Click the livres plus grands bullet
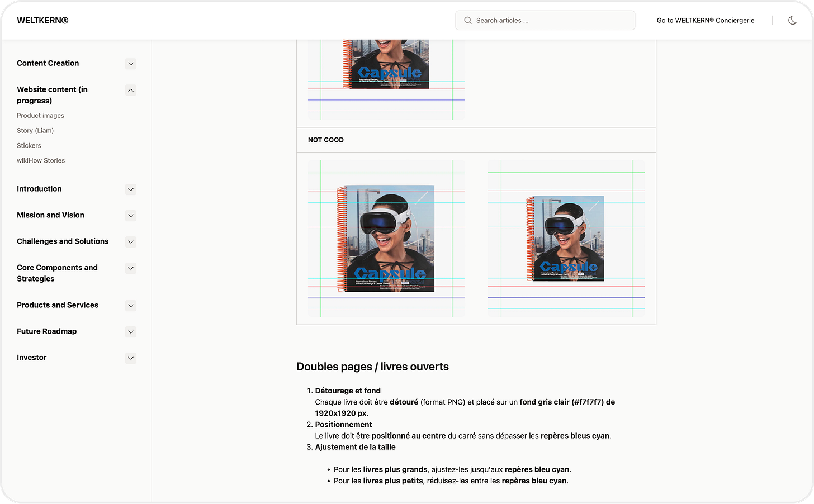 coord(452,469)
